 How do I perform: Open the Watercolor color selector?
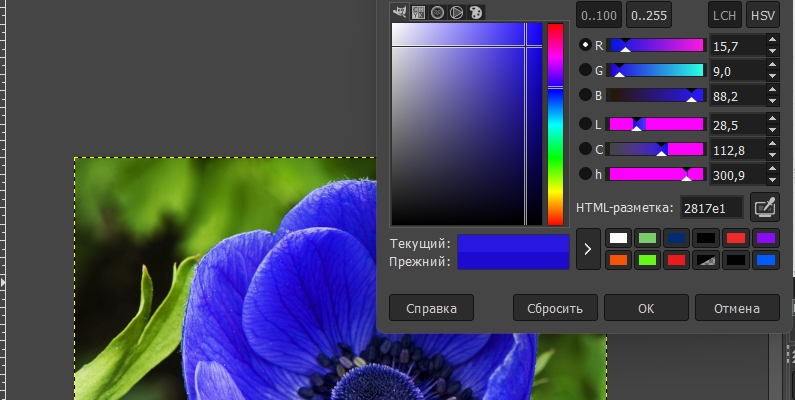(437, 12)
